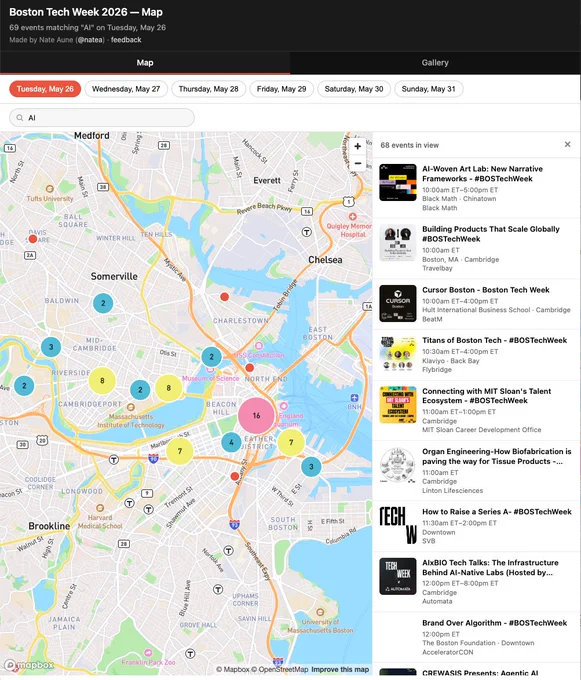Open How to Raise a Series A- title

[x=497, y=512]
